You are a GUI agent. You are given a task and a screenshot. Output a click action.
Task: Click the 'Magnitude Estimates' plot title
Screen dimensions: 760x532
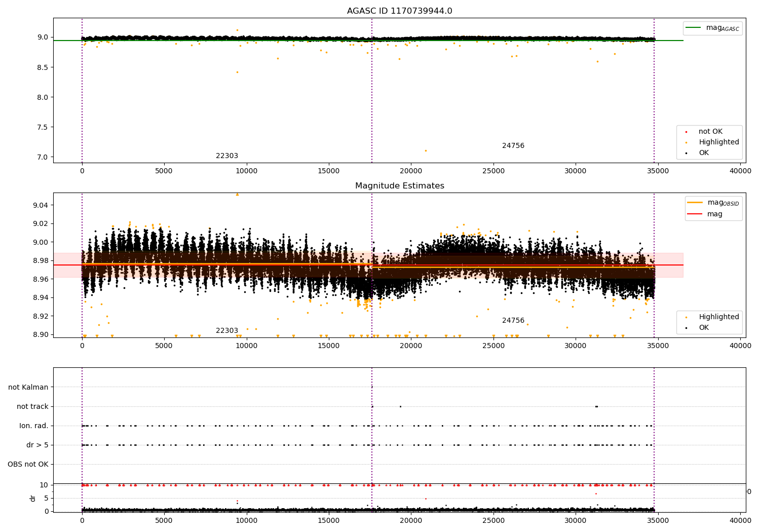[x=399, y=186]
